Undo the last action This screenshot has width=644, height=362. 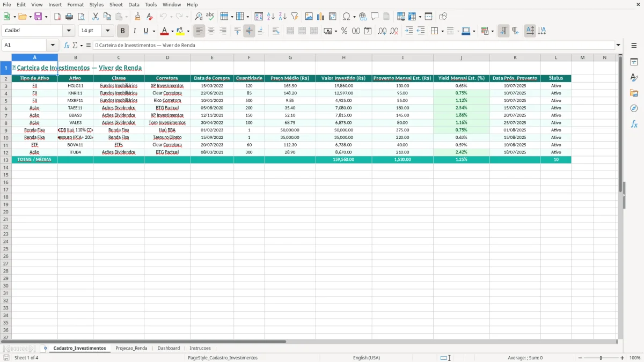(x=163, y=17)
